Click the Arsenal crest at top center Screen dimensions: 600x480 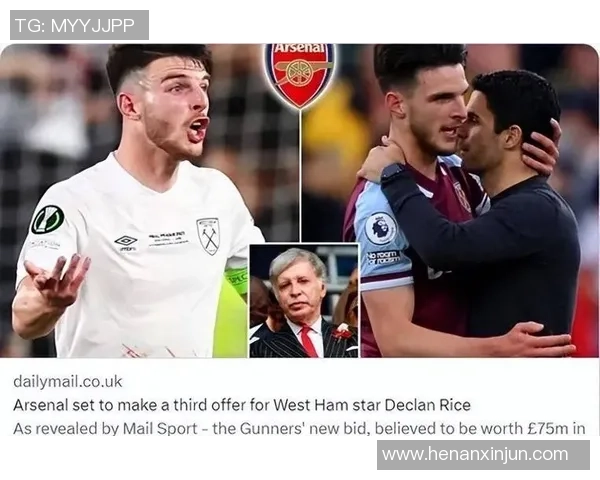click(300, 75)
